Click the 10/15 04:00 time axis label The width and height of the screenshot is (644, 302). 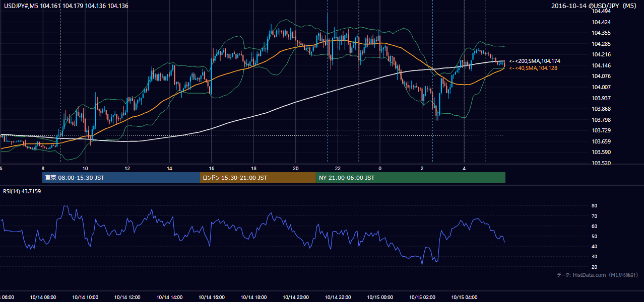(x=464, y=297)
